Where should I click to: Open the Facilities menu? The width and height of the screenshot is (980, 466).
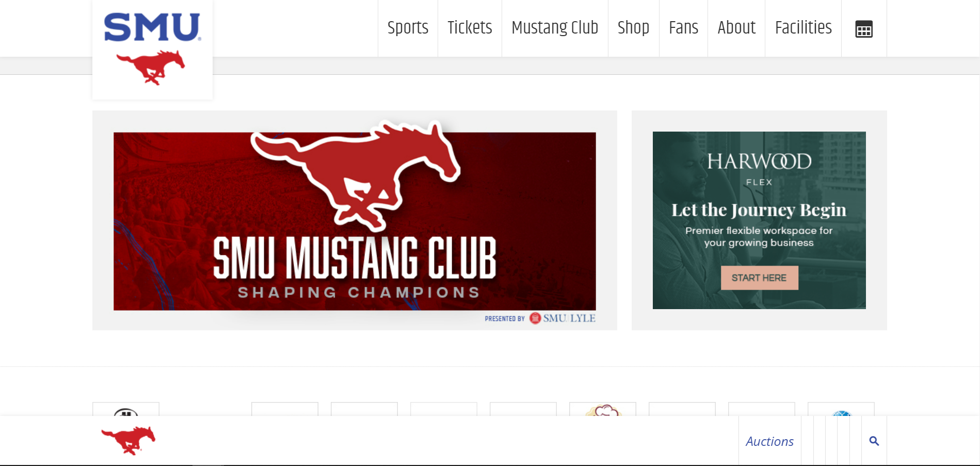(x=803, y=28)
